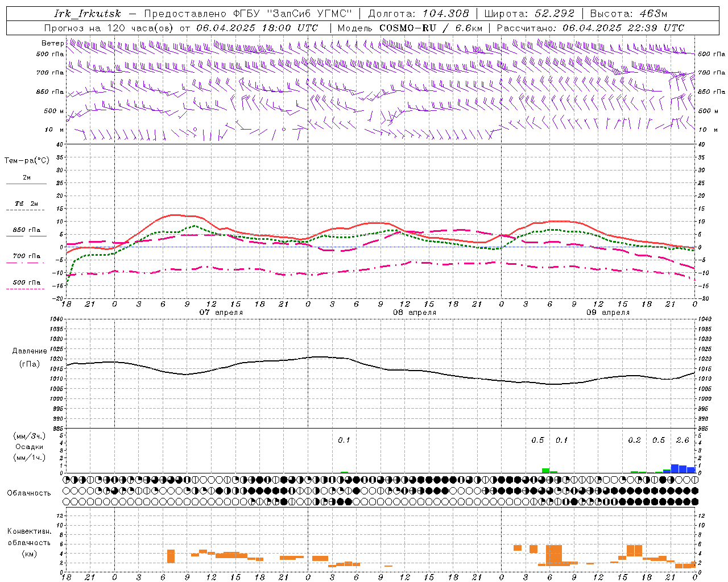
Task: Click the 'Прогноз на 120 часа(ов)' forecast text
Action: coord(110,28)
